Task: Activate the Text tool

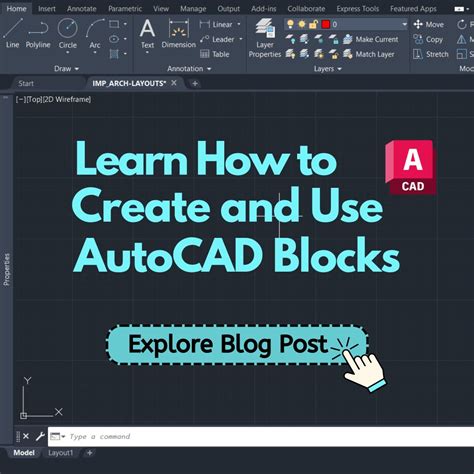Action: tap(147, 33)
